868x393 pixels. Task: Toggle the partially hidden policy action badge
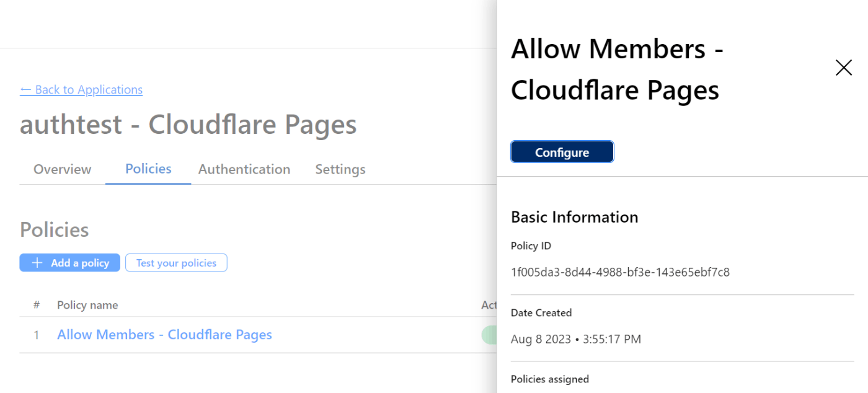(x=489, y=335)
